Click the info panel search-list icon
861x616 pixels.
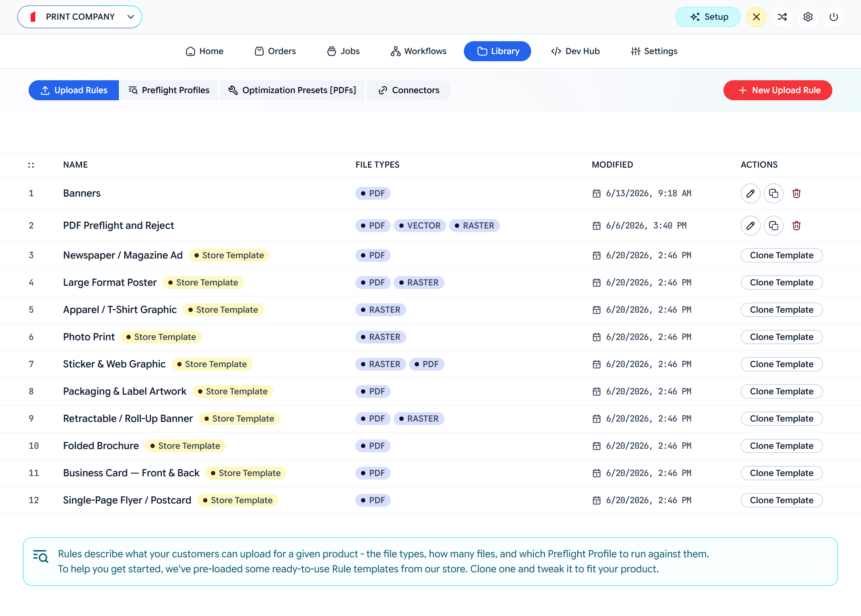coord(40,556)
